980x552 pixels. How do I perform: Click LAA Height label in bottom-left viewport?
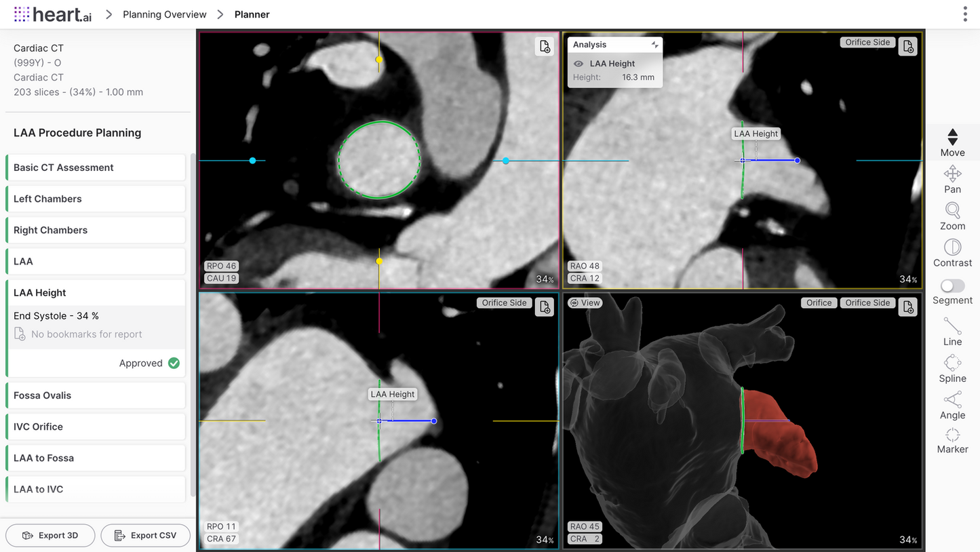click(393, 394)
